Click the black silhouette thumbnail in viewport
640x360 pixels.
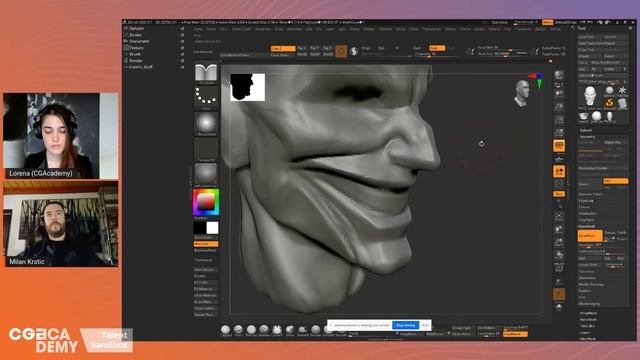point(247,87)
